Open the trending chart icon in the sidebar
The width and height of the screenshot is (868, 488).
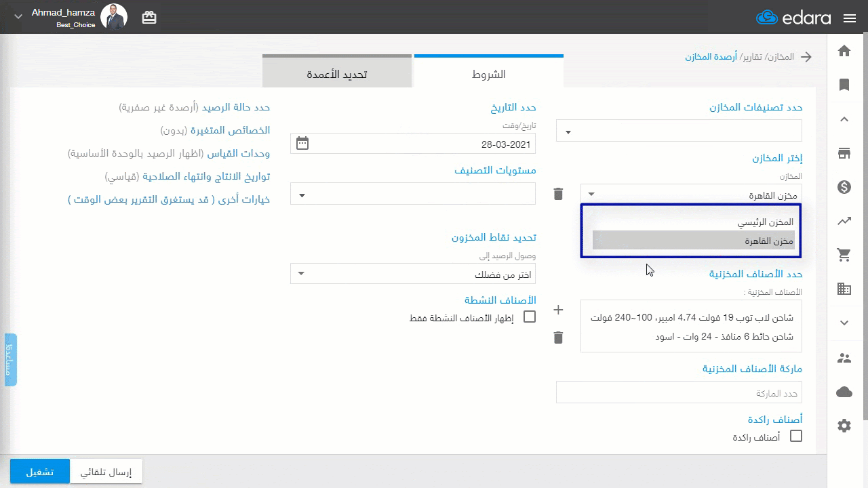point(844,221)
